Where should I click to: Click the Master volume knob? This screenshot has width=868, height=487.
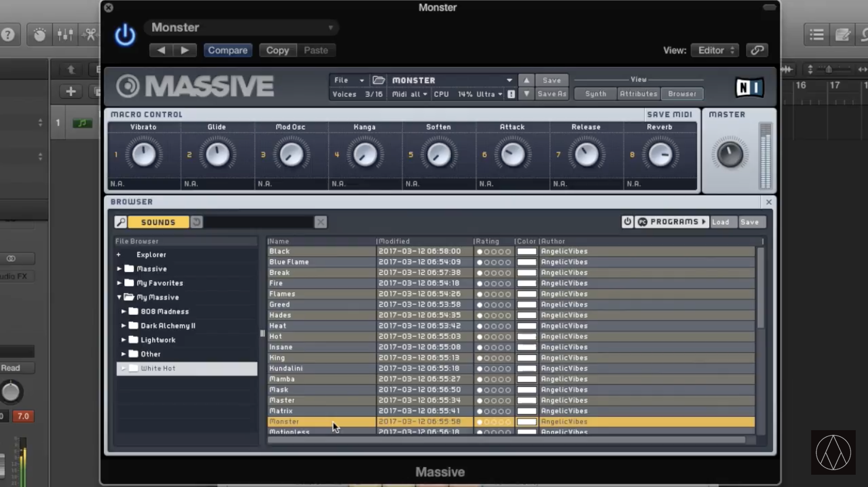pos(729,154)
